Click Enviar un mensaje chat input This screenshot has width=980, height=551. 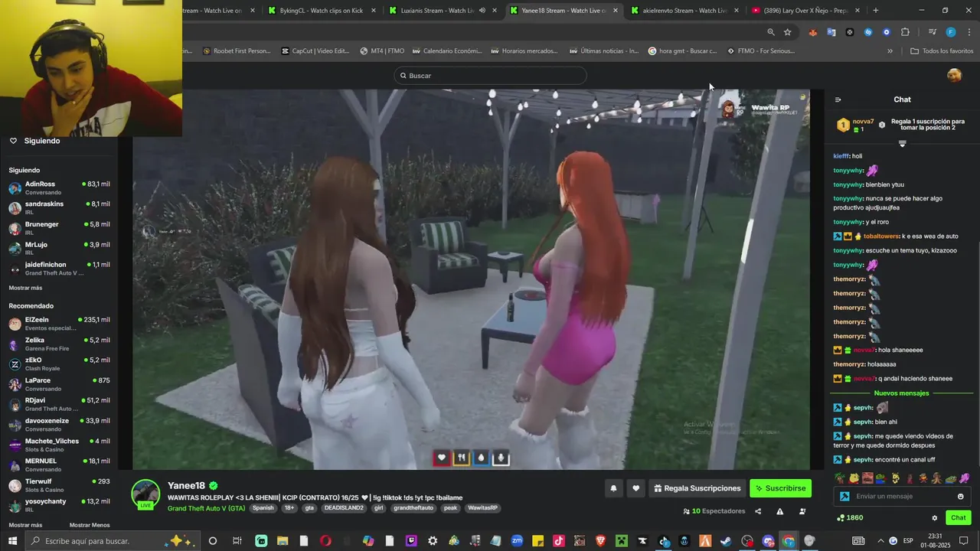[902, 496]
